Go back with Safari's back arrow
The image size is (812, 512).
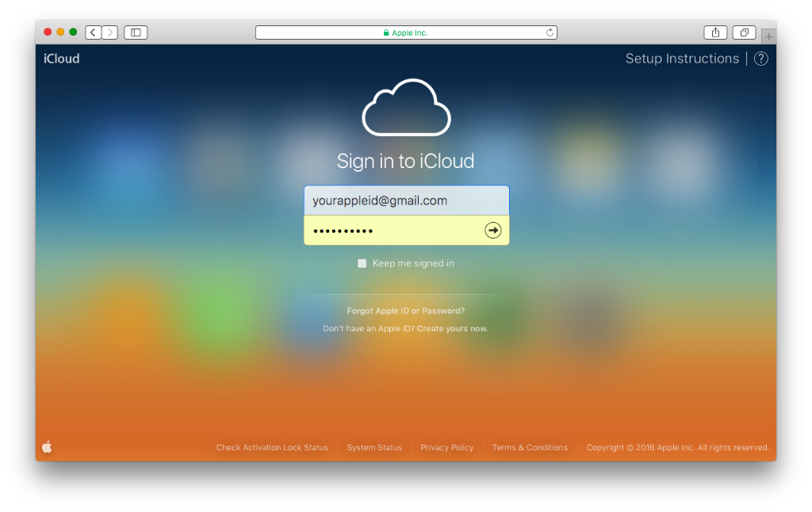94,32
